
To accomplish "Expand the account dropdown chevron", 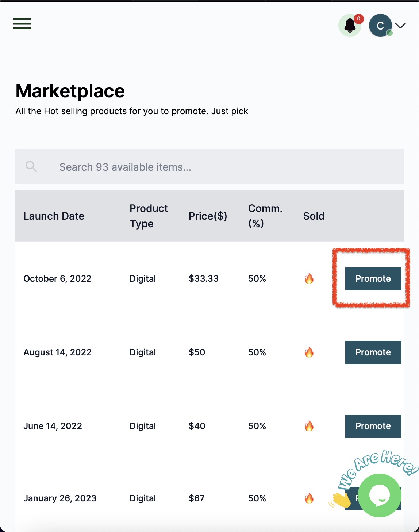I will click(400, 25).
